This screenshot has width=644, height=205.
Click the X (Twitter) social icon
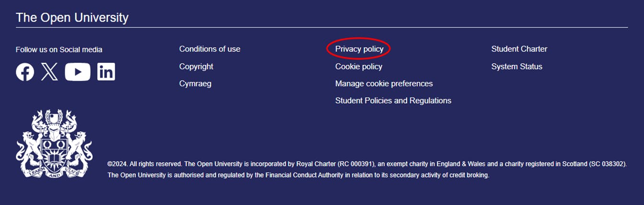click(x=49, y=72)
